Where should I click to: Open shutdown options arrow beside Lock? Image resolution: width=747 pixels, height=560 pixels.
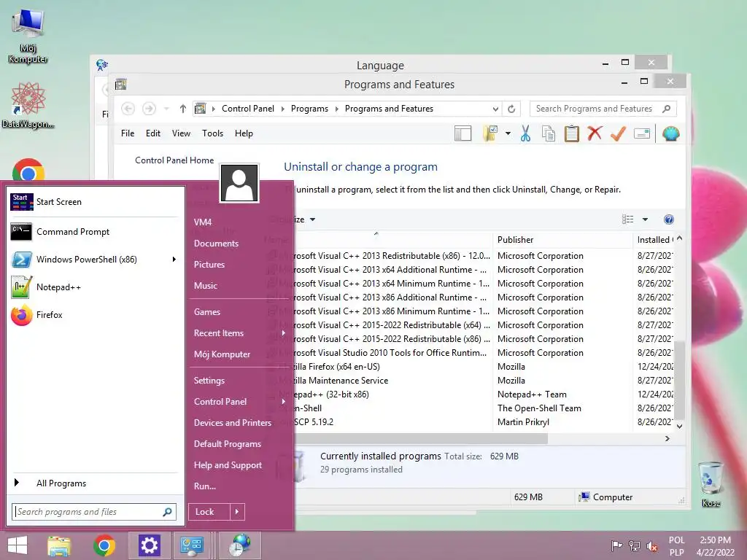237,512
